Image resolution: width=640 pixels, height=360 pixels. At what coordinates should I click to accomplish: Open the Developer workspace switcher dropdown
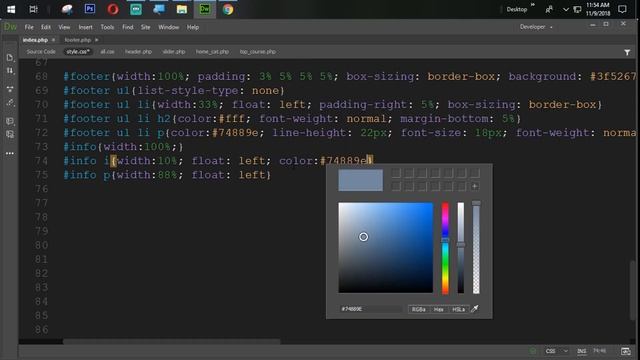(x=536, y=27)
